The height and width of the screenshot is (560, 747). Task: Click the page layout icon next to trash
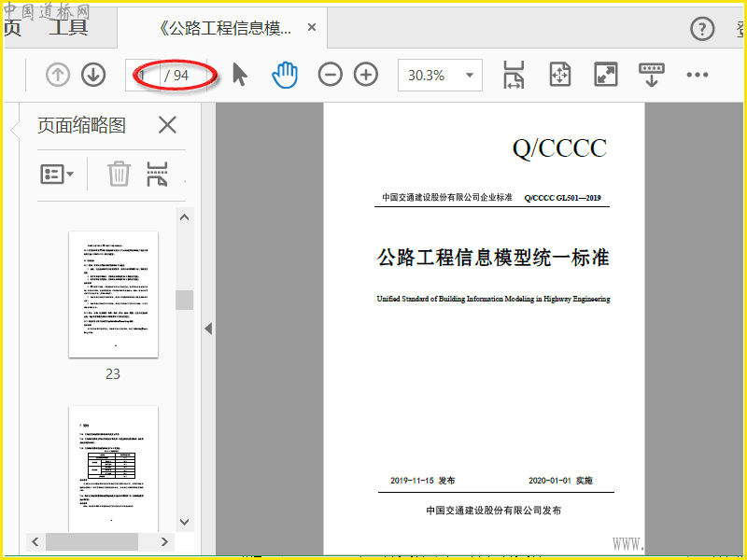[x=157, y=174]
